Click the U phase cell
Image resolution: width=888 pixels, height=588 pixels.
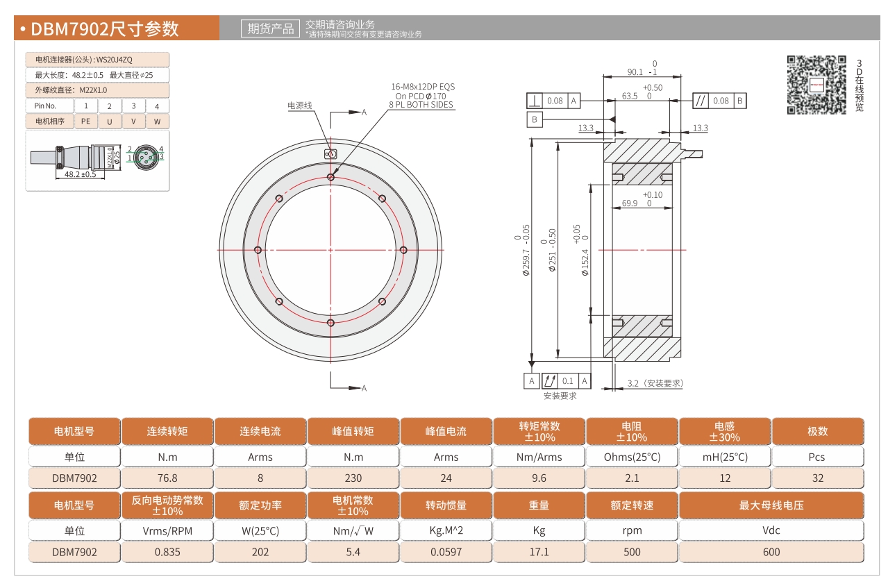[x=110, y=121]
